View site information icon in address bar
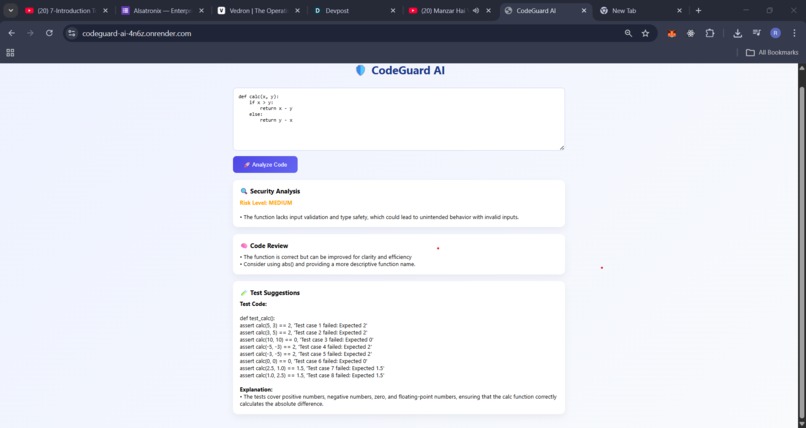The height and width of the screenshot is (428, 806). (x=72, y=33)
